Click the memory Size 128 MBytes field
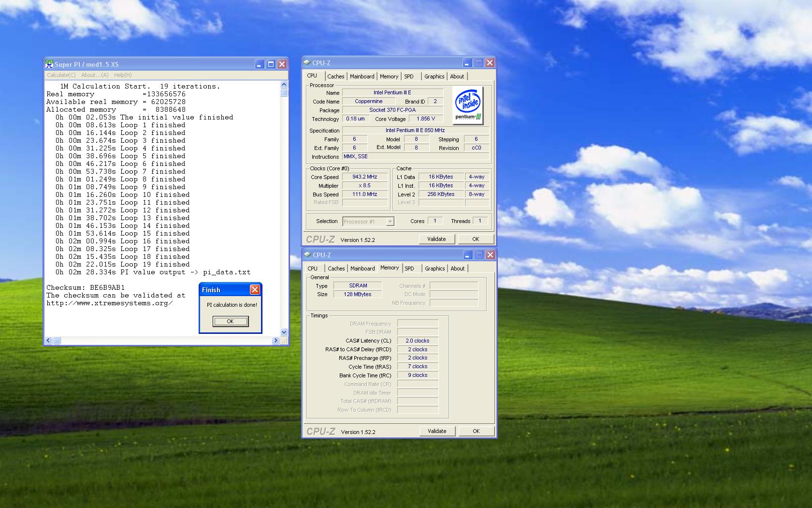The image size is (812, 508). coord(358,295)
